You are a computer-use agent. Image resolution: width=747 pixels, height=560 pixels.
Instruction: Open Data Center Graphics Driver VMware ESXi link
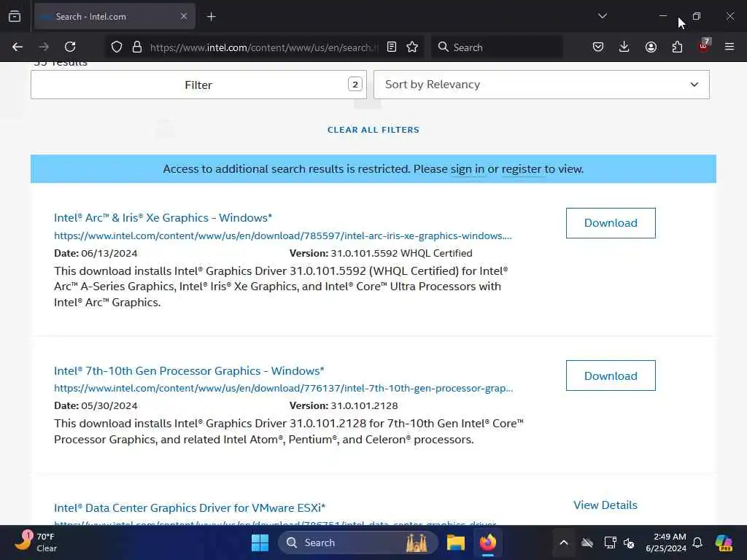tap(190, 507)
